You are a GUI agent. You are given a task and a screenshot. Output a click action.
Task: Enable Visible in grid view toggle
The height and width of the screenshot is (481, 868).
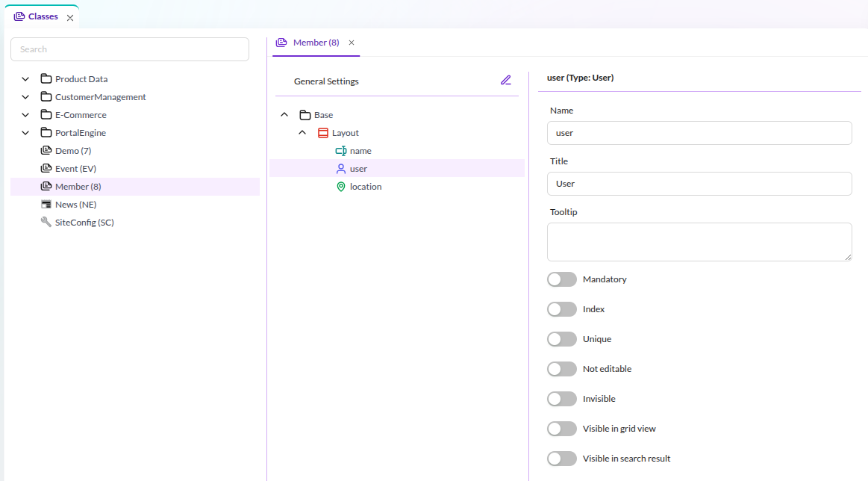pyautogui.click(x=562, y=429)
